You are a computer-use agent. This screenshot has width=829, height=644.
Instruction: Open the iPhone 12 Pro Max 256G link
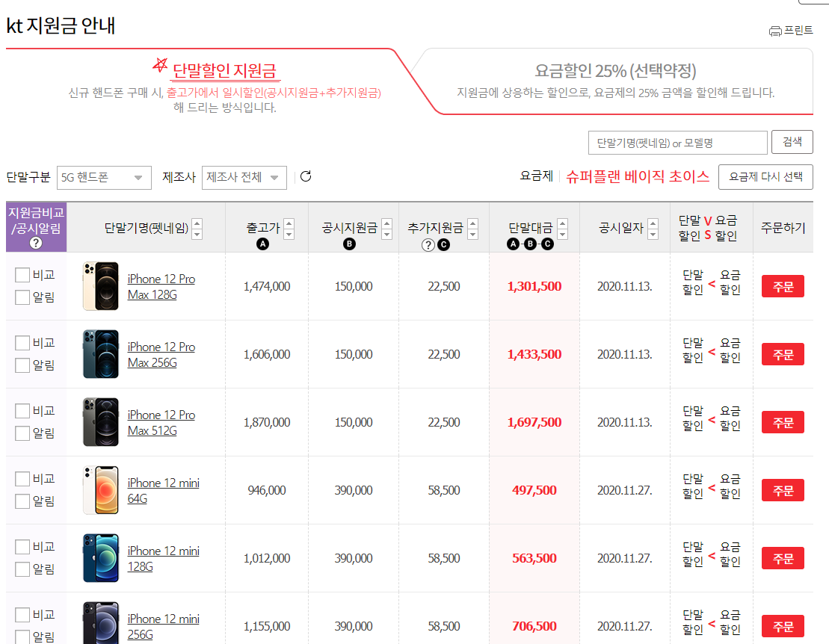tap(161, 355)
